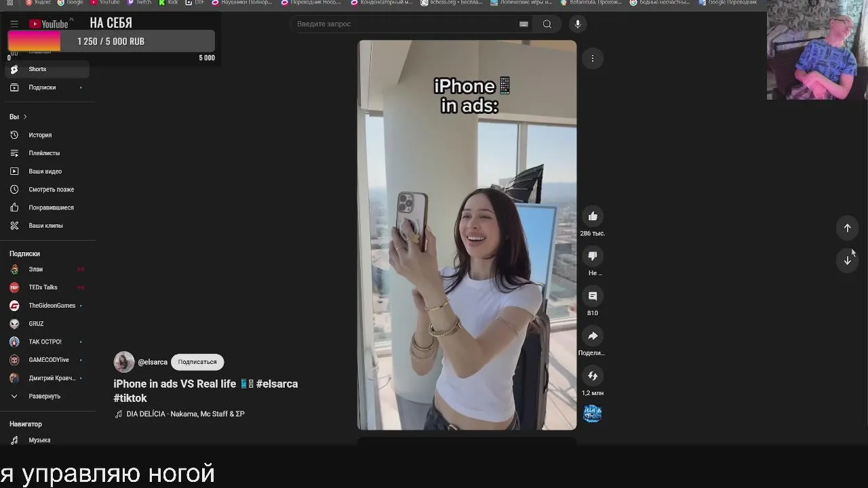
Task: Select Shorts in the sidebar
Action: click(x=47, y=69)
